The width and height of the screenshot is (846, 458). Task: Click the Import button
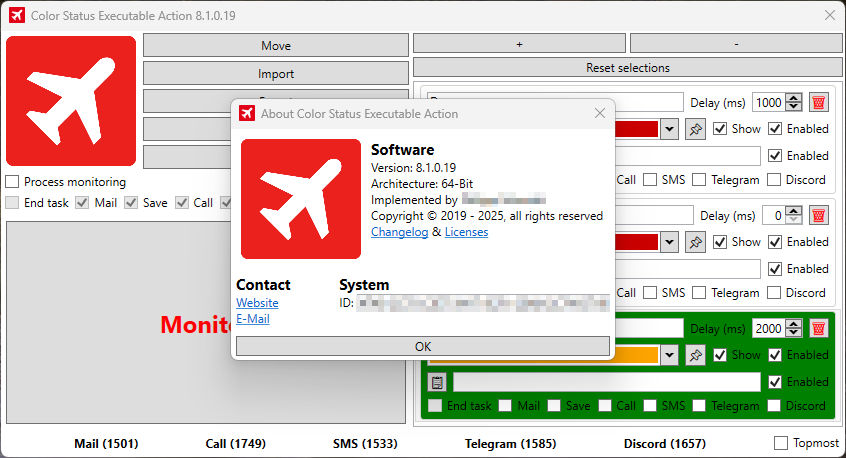(x=276, y=73)
